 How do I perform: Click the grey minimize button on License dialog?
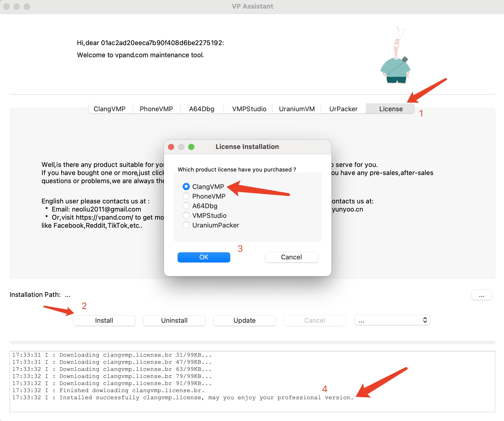[x=181, y=147]
